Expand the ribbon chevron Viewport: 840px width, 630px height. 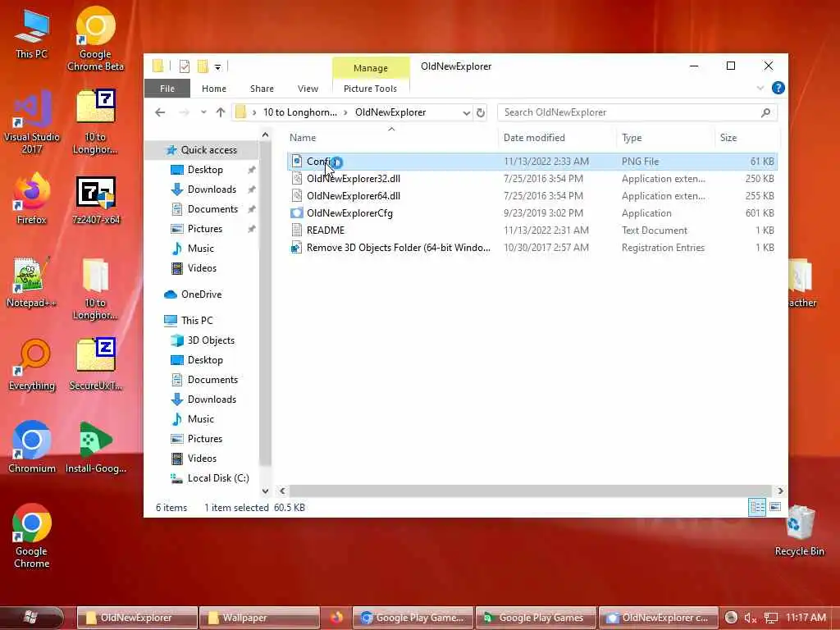click(760, 88)
